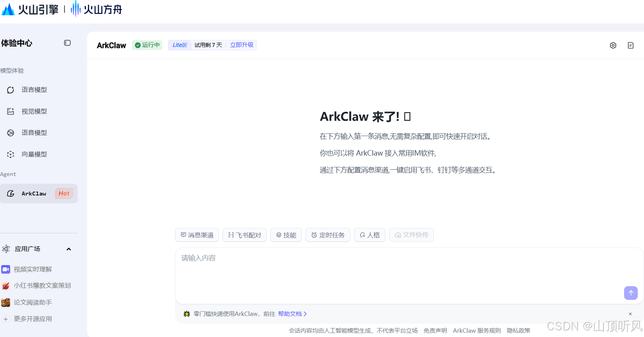Viewport: 644px width, 337px height.
Task: Collapse the 应用广场 section chevron
Action: (69, 249)
